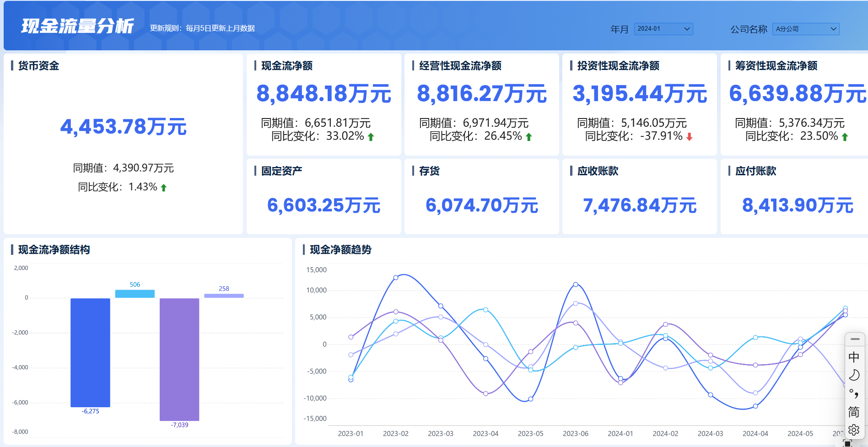Click green up arrow in 现金流净额 card
The height and width of the screenshot is (447, 868).
(x=371, y=137)
